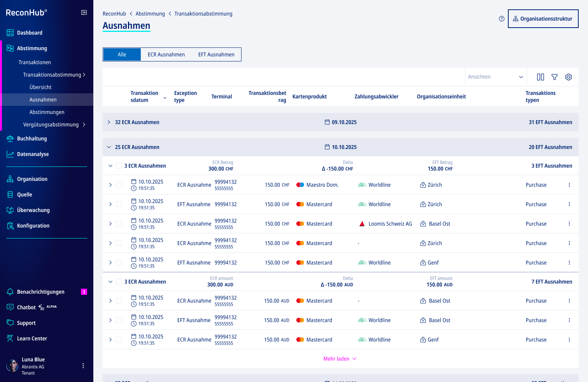Click the Organisationsstruktur button

coord(543,19)
